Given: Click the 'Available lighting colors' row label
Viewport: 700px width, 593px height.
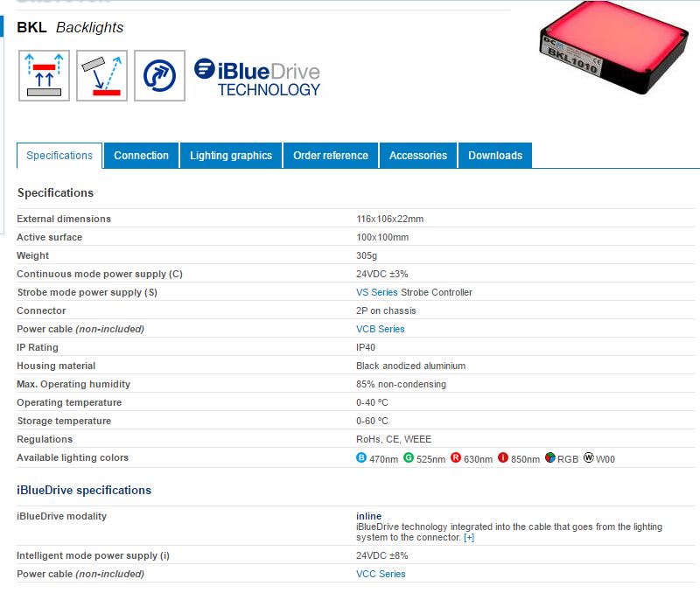Looking at the screenshot, I should click(73, 457).
